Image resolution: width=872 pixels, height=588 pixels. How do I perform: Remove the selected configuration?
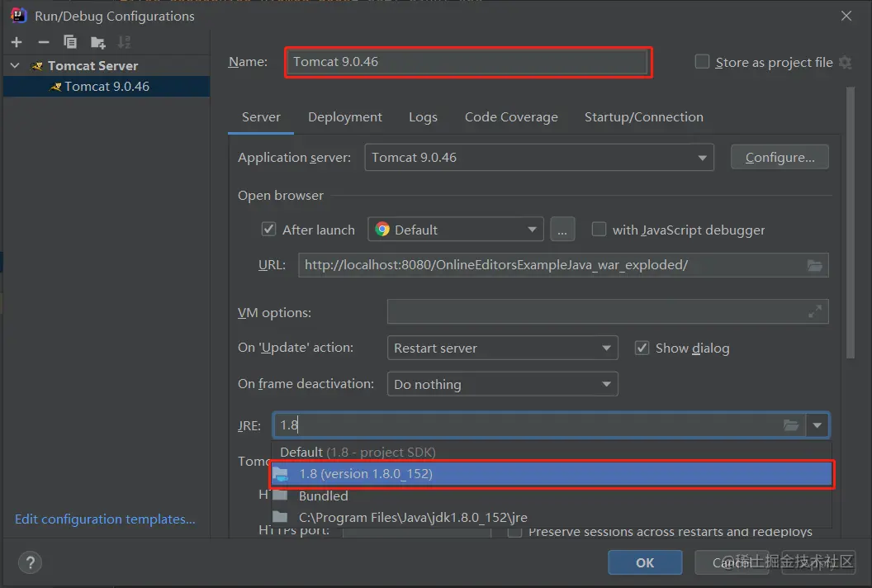(x=43, y=41)
